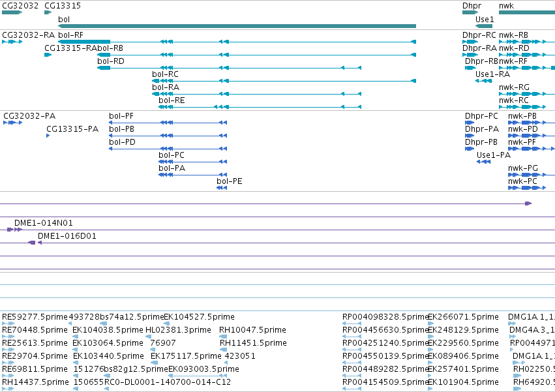Click the nwk-RF transcript label
Screen dimensions: 555x392
point(513,61)
